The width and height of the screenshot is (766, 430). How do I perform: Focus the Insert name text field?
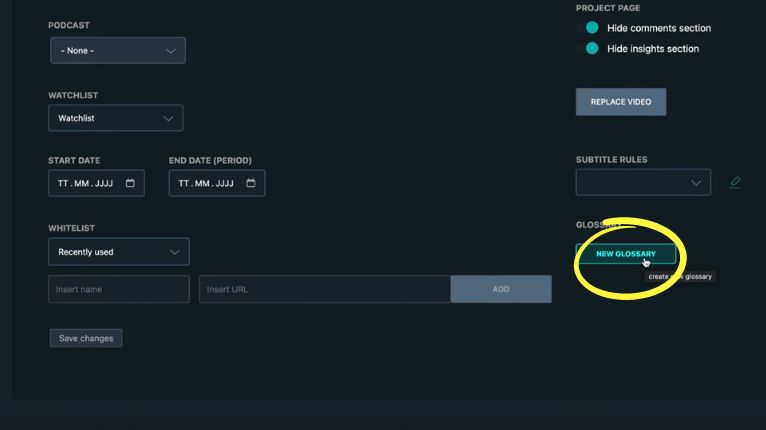(118, 289)
